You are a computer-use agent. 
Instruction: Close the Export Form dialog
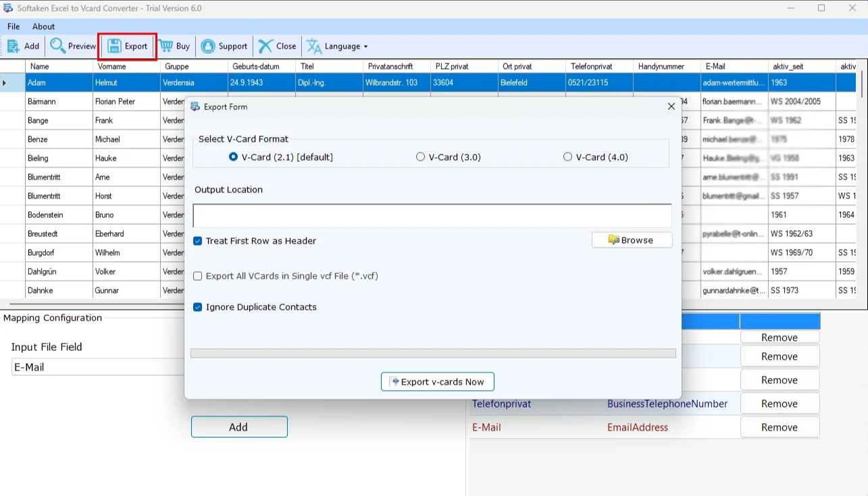pos(671,107)
